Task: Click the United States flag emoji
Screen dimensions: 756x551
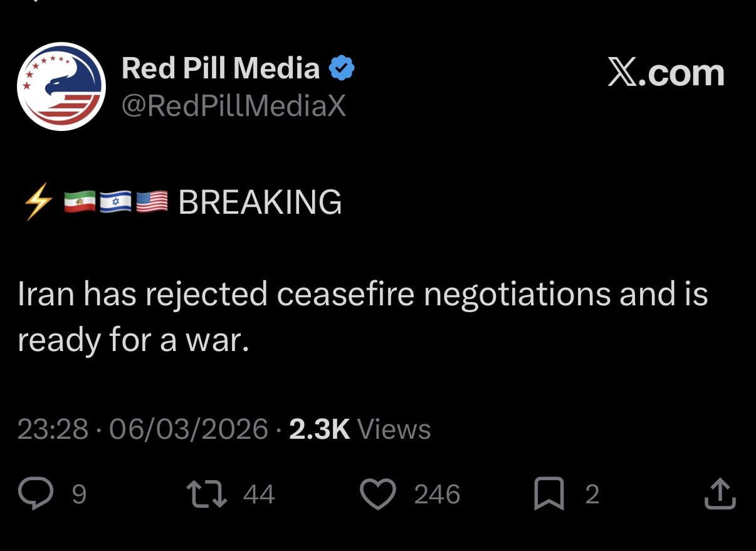Action: pos(151,202)
